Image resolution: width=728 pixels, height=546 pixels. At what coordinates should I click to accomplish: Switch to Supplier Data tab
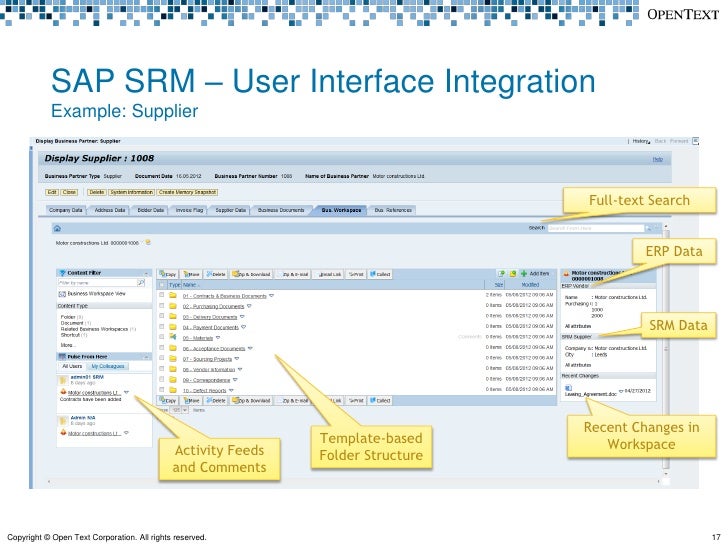[230, 210]
